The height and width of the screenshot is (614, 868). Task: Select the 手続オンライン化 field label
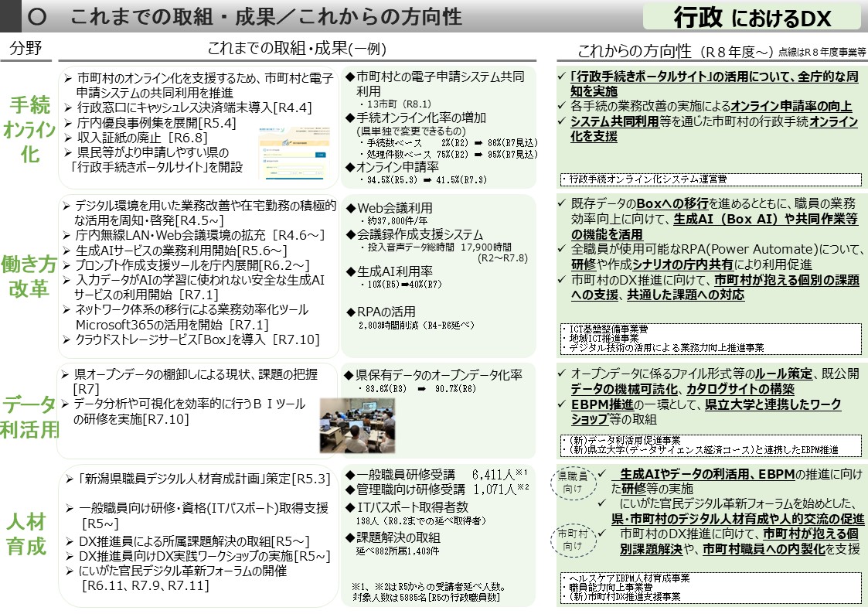[29, 129]
